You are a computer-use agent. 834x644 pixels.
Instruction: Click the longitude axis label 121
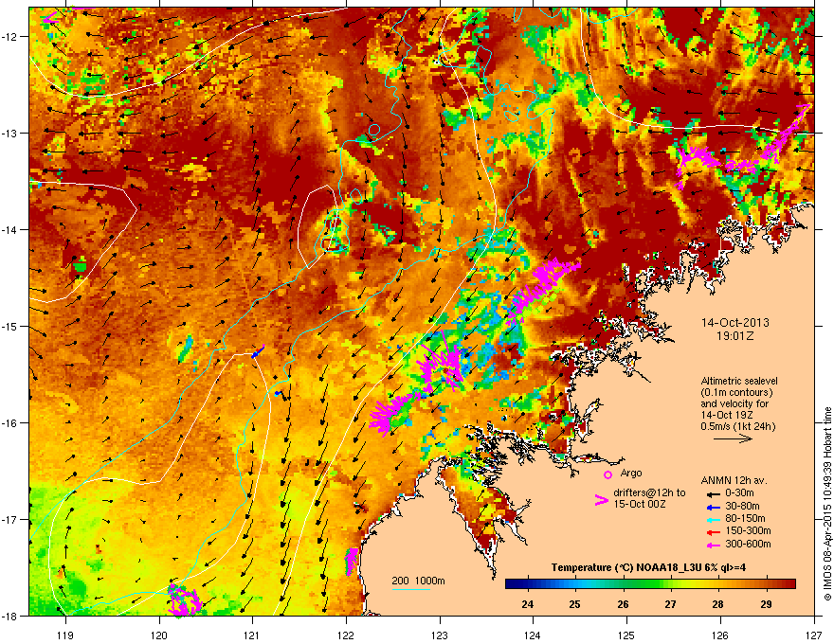[x=252, y=635]
